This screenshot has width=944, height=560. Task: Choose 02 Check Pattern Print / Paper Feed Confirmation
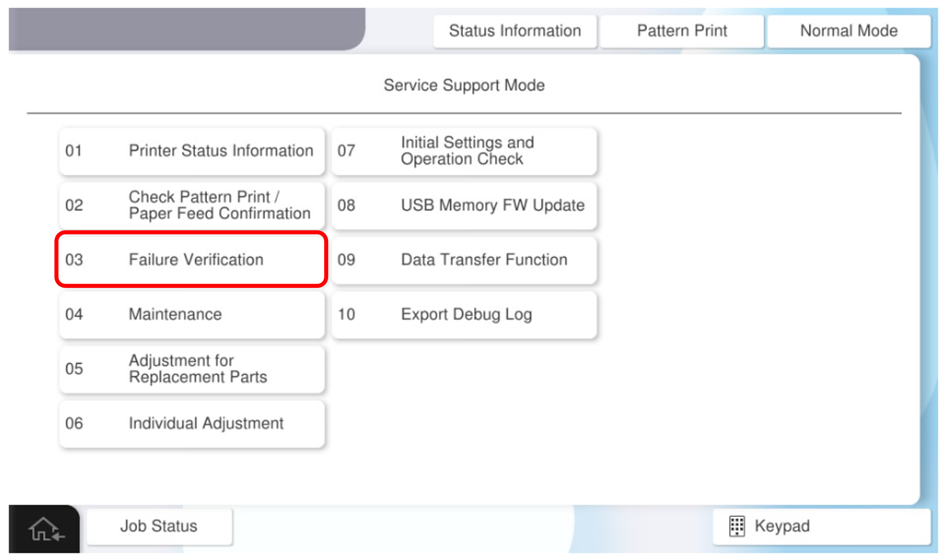click(x=192, y=205)
